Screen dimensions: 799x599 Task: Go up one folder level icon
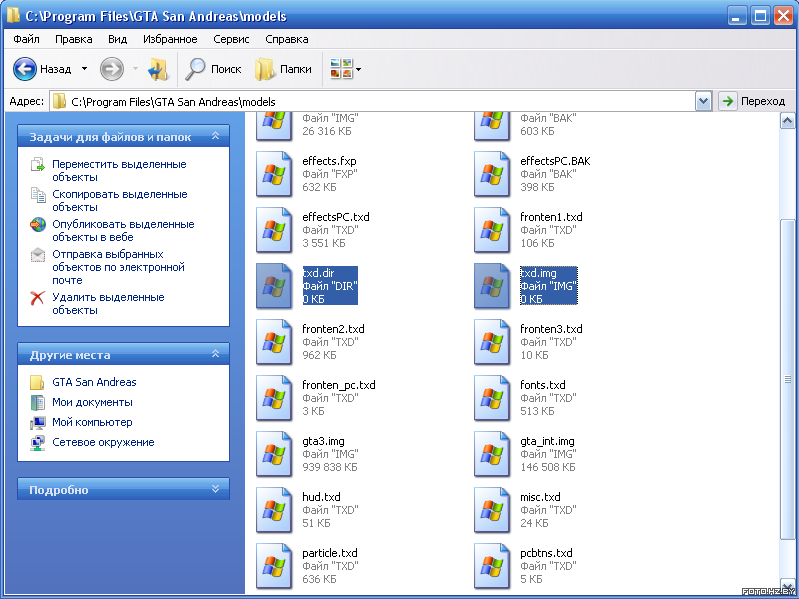tap(157, 69)
